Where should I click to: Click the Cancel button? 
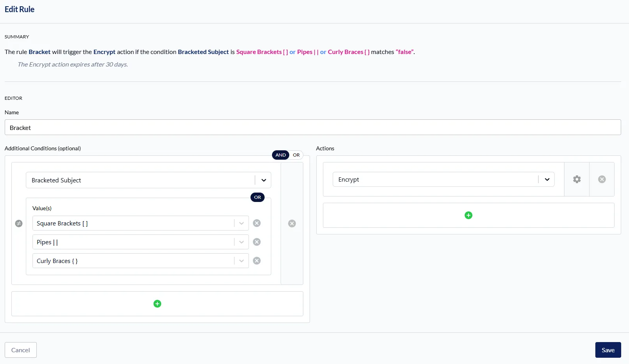click(21, 350)
